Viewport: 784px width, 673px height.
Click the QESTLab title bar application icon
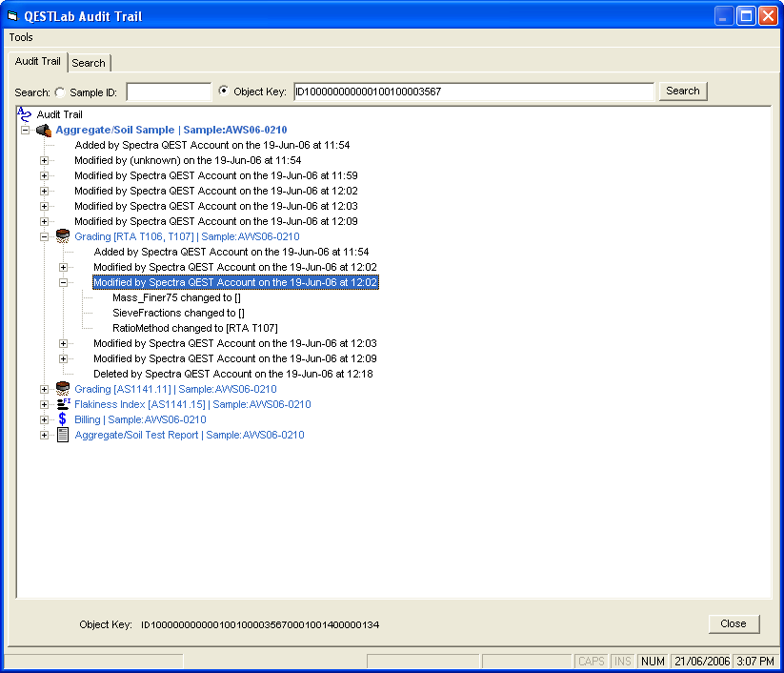(x=13, y=16)
